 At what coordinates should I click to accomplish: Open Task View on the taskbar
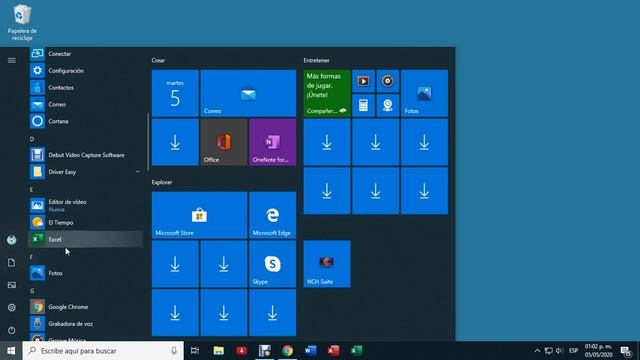pyautogui.click(x=195, y=351)
